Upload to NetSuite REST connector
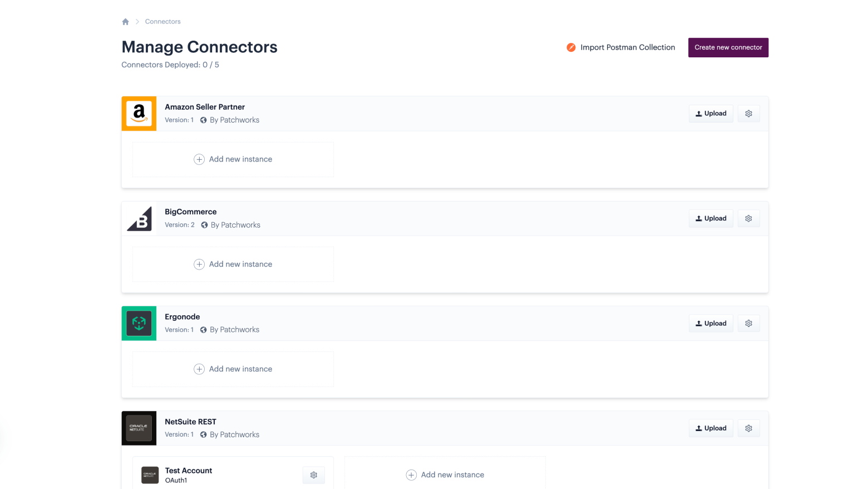The image size is (868, 489). (x=711, y=428)
